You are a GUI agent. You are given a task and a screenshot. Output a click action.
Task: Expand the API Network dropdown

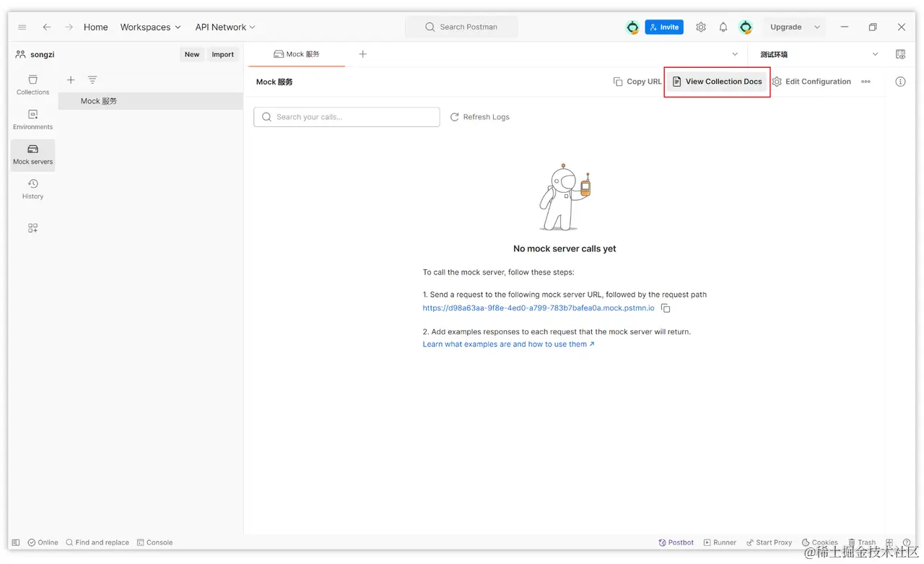click(x=225, y=27)
